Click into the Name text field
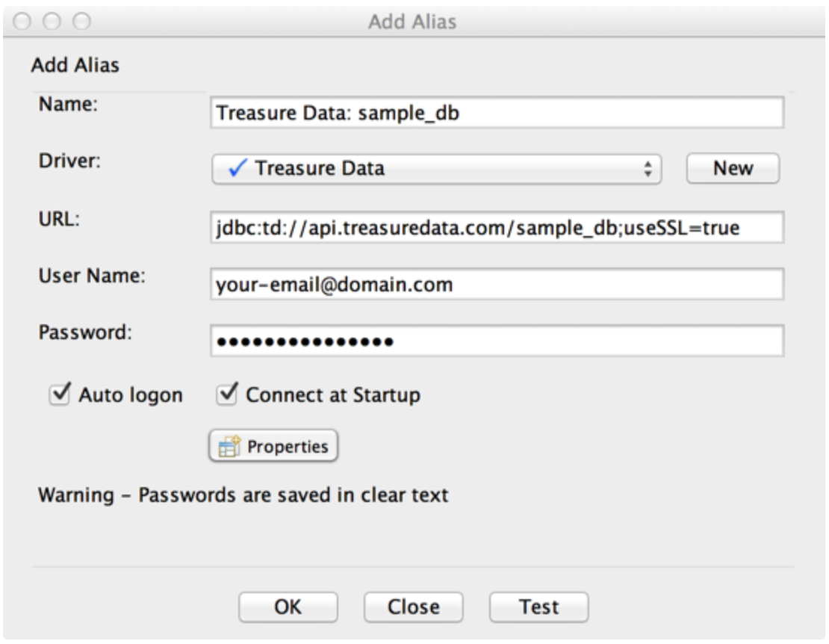 click(x=497, y=113)
